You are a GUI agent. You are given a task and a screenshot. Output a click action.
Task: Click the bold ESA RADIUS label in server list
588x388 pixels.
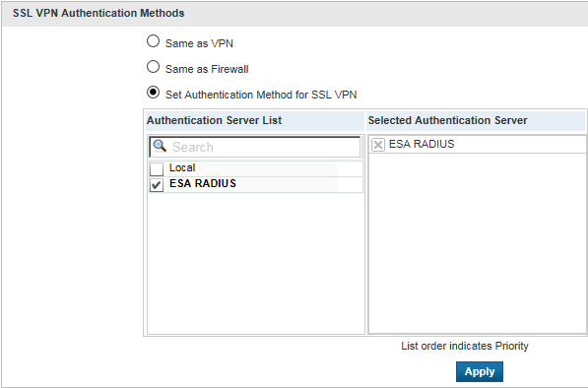click(x=203, y=183)
